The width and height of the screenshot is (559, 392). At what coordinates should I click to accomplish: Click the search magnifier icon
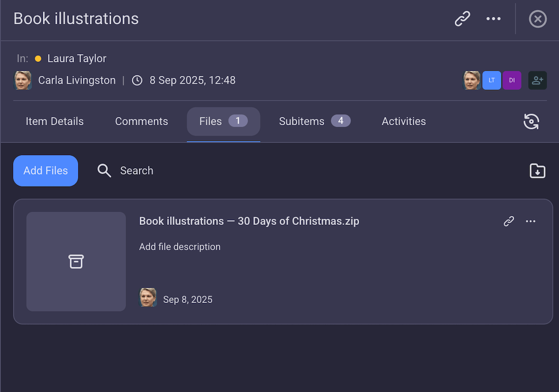(104, 171)
